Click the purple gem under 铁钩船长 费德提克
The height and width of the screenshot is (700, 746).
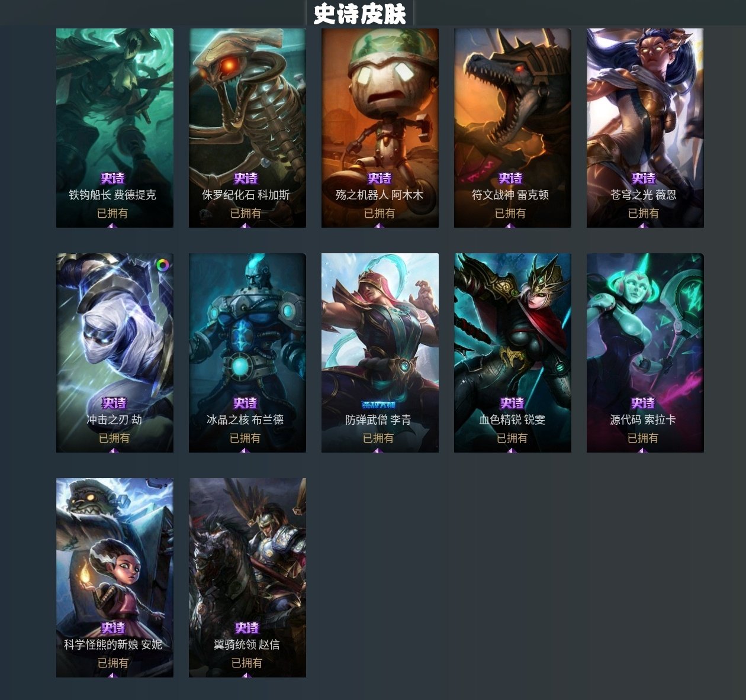point(112,225)
